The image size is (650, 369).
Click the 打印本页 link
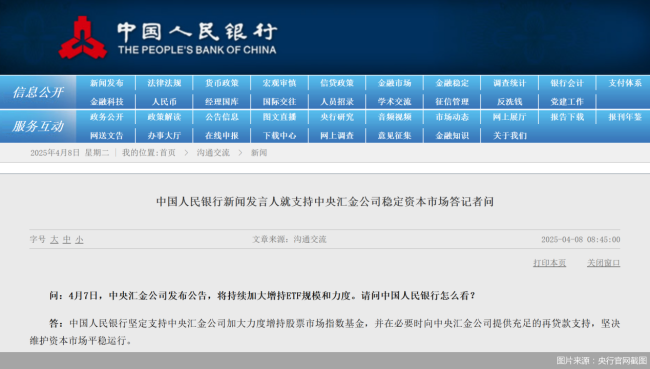click(x=549, y=263)
